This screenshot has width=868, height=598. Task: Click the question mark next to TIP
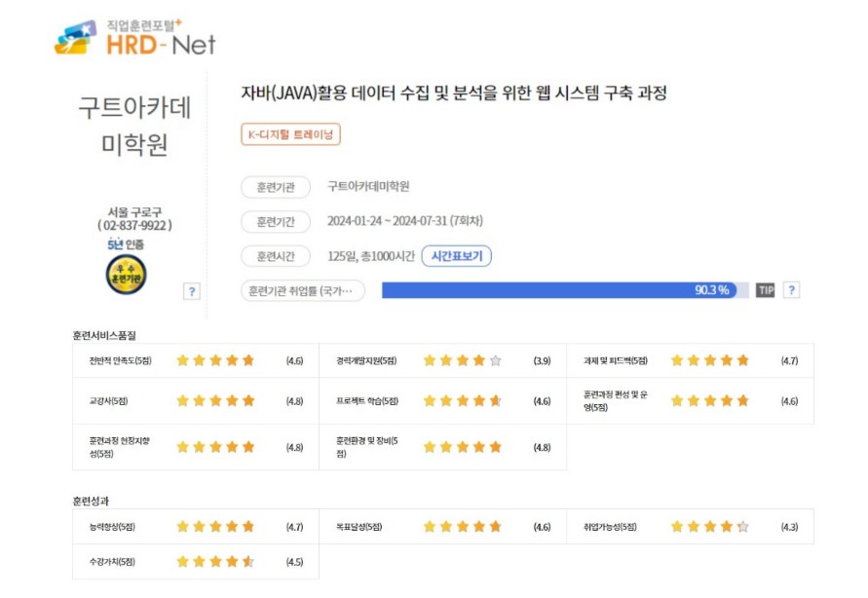791,290
